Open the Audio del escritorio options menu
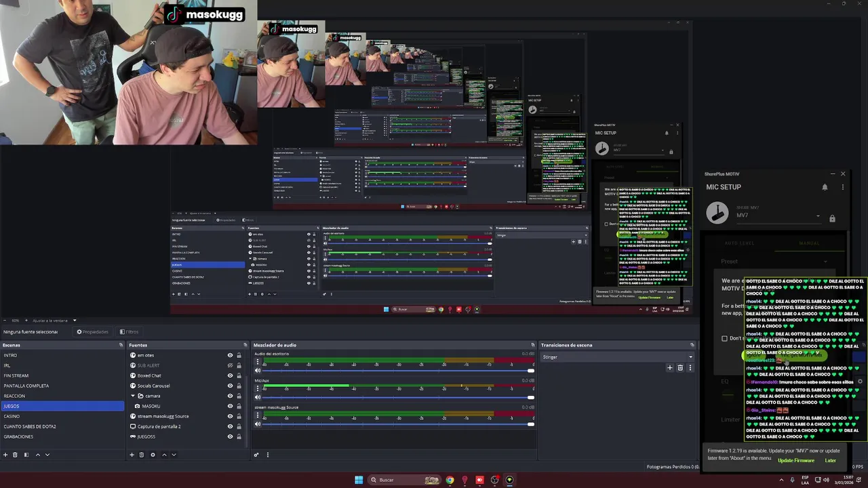The width and height of the screenshot is (868, 488). (258, 361)
